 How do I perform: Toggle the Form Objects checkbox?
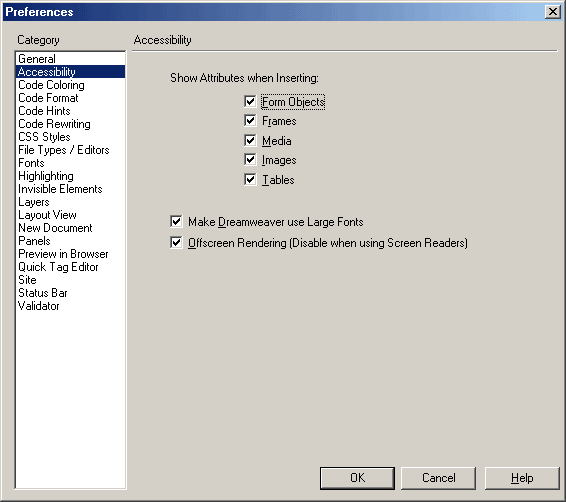(x=250, y=101)
